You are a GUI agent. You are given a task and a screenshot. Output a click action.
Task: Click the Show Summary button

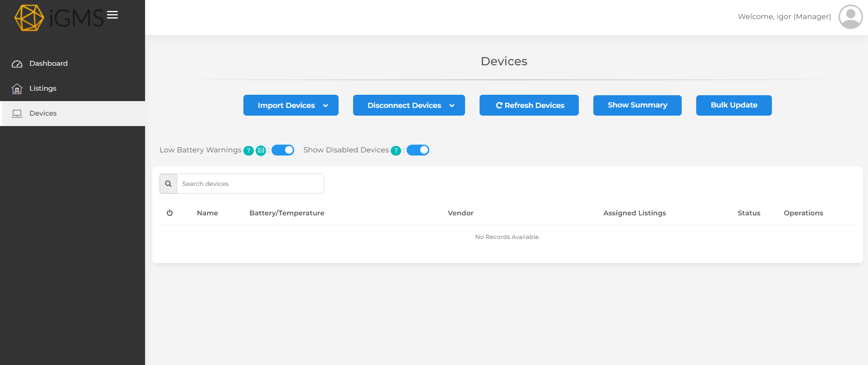[x=637, y=105]
